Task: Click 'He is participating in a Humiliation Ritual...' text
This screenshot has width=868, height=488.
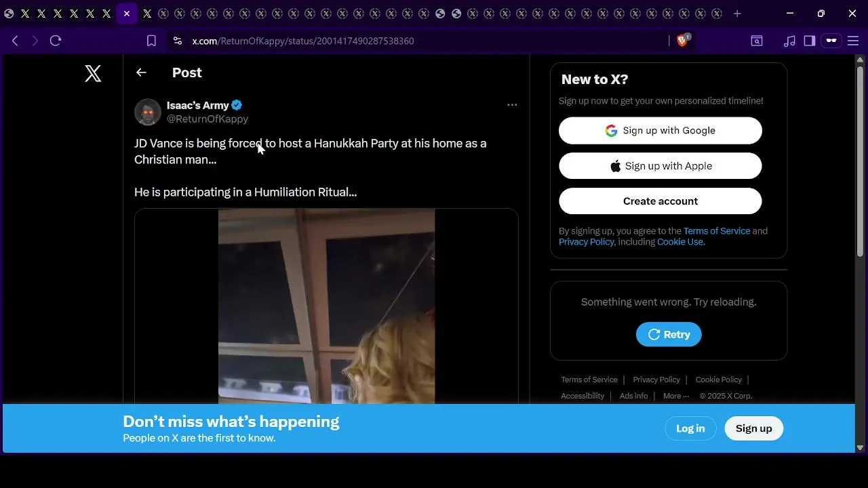Action: [245, 192]
